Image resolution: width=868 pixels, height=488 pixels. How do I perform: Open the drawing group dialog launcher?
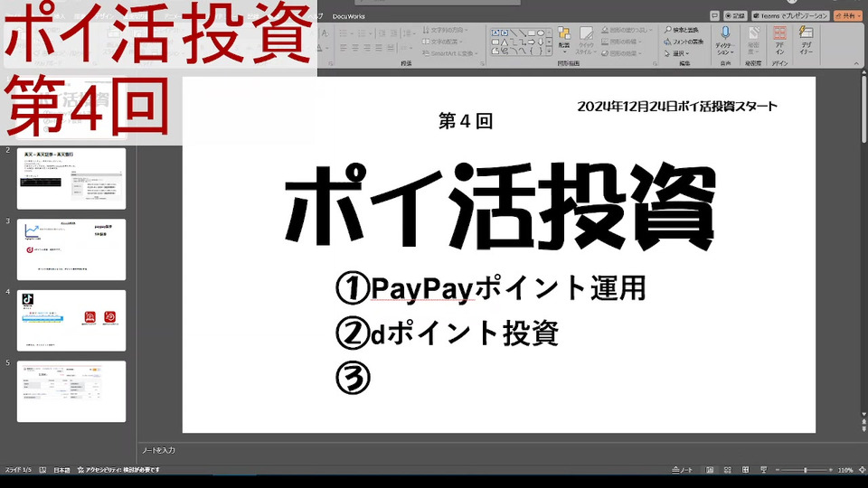click(x=655, y=64)
